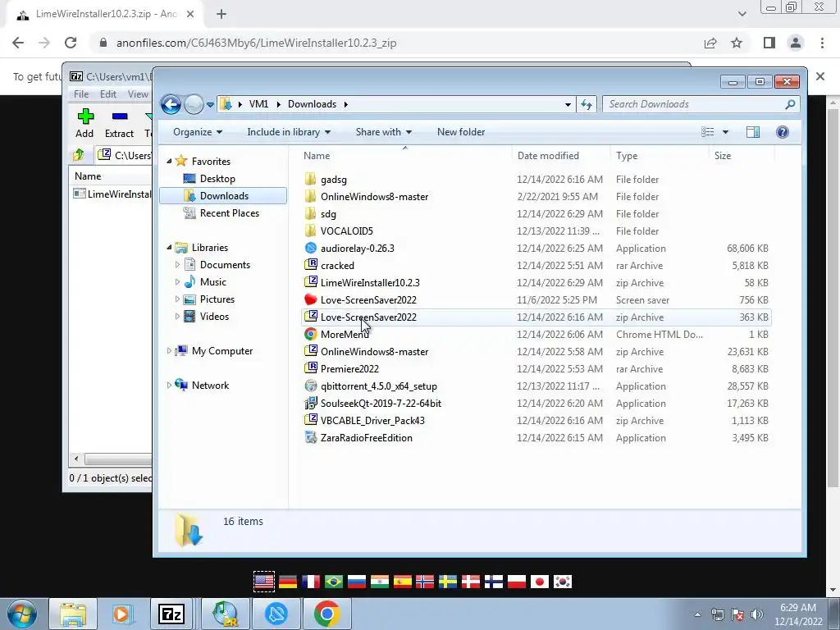Click the search magnifier icon
840x630 pixels.
click(790, 104)
